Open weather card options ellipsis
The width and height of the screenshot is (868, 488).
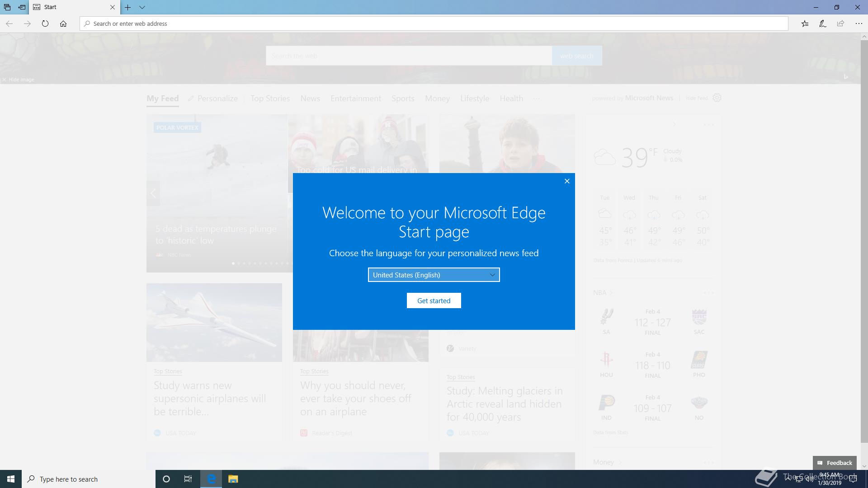pyautogui.click(x=708, y=125)
